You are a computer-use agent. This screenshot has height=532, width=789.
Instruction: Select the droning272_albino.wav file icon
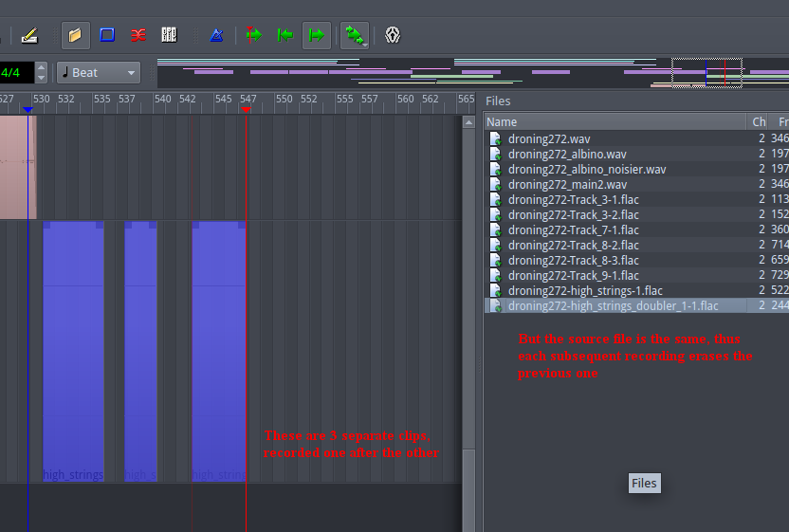[x=495, y=154]
